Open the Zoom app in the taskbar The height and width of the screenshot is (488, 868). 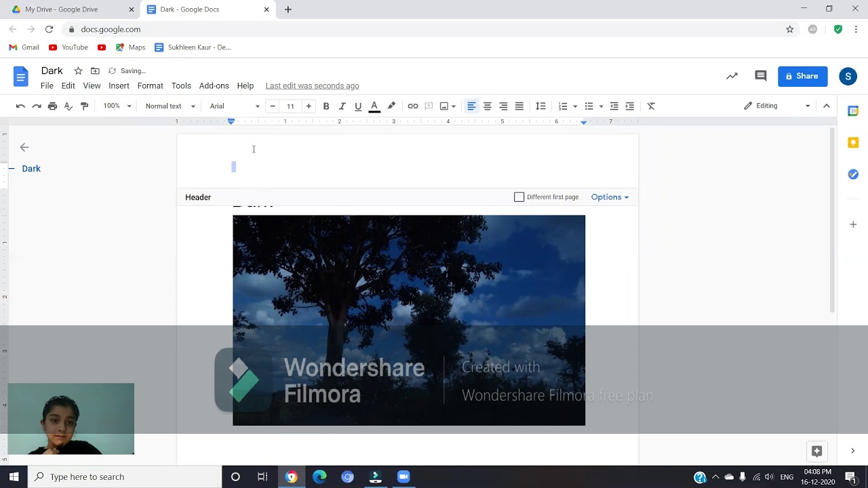pyautogui.click(x=403, y=476)
